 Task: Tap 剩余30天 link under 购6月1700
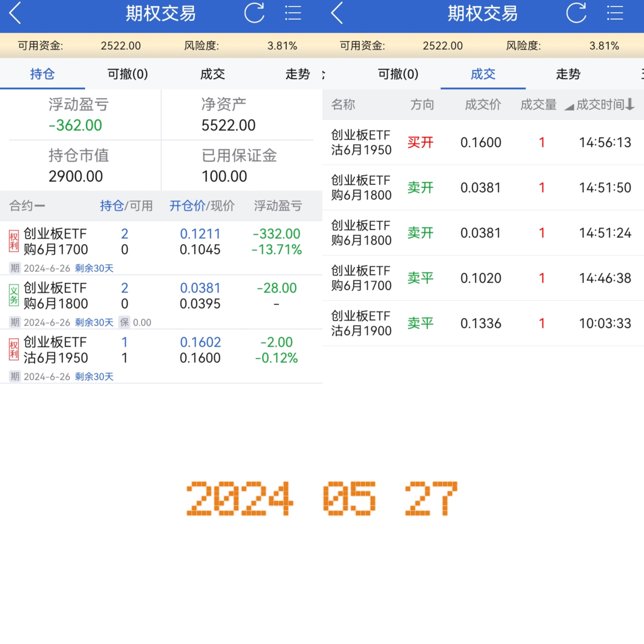click(94, 268)
